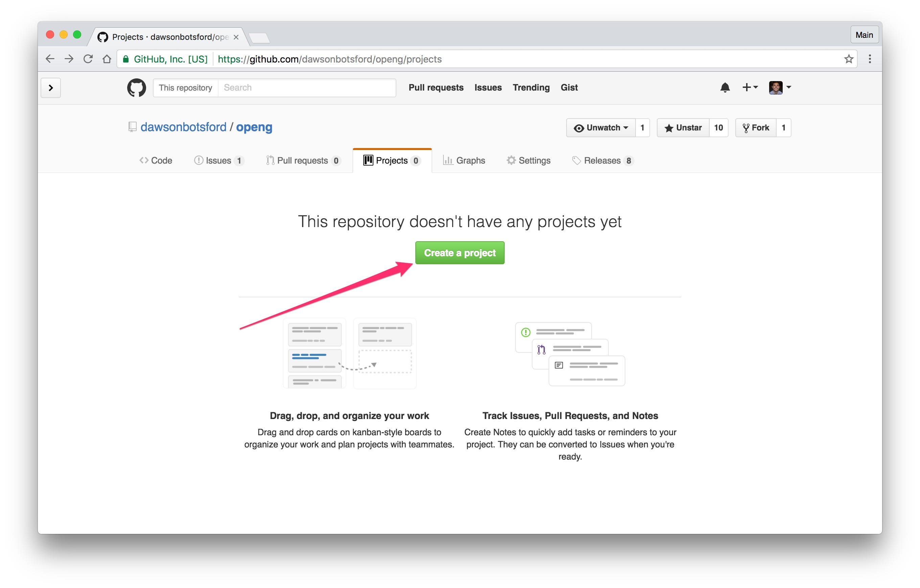
Task: Reload the page with the refresh icon
Action: pyautogui.click(x=88, y=58)
